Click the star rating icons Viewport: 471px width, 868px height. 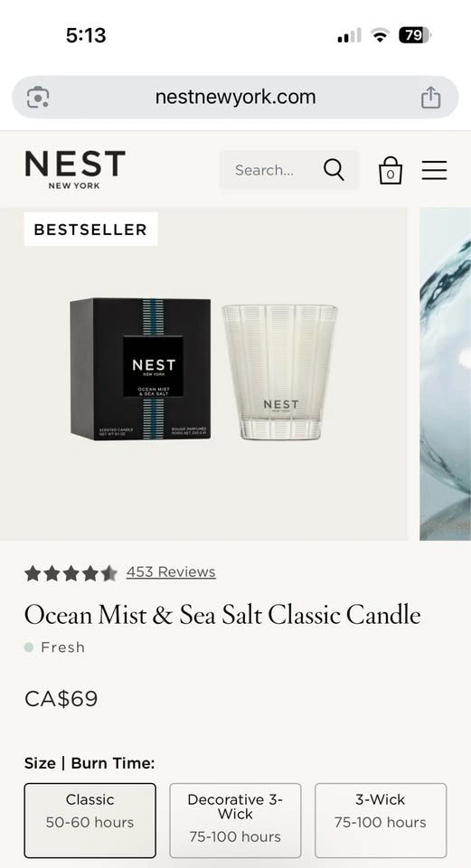[x=71, y=573]
